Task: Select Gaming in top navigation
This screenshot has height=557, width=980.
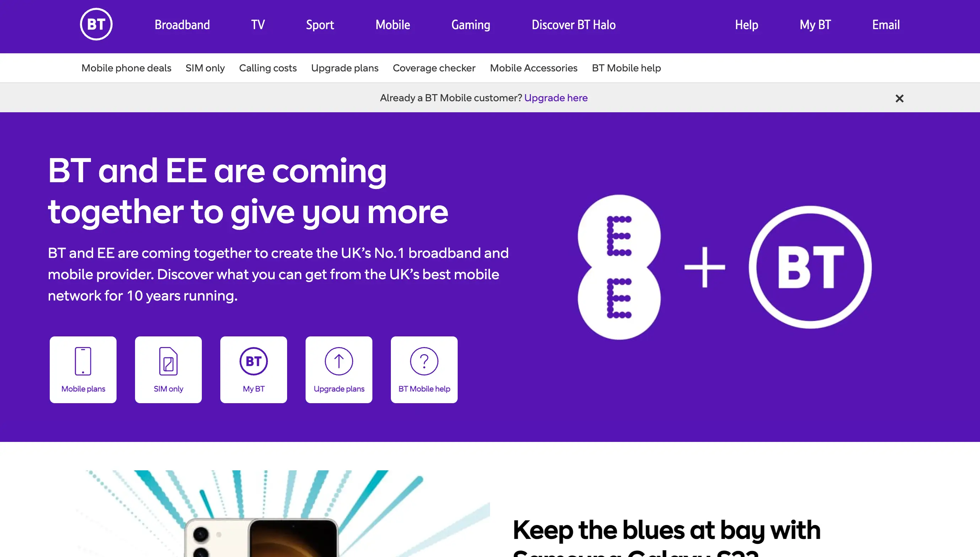Action: (471, 25)
